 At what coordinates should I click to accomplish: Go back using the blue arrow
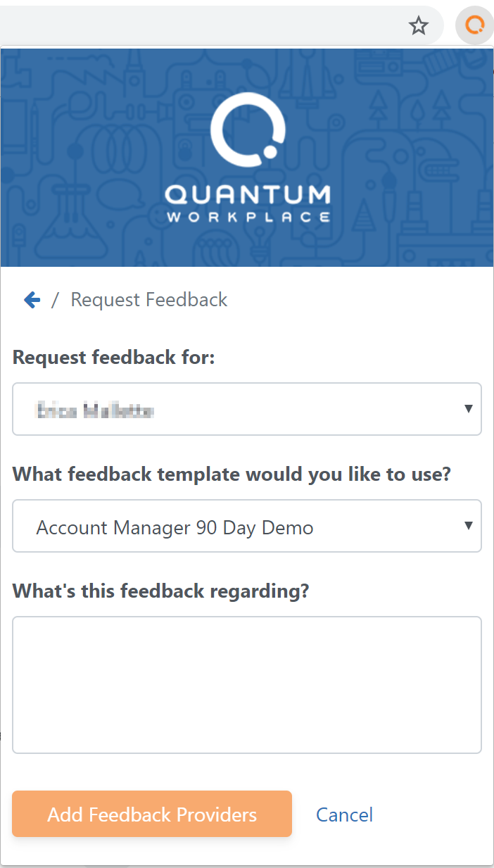tap(32, 300)
